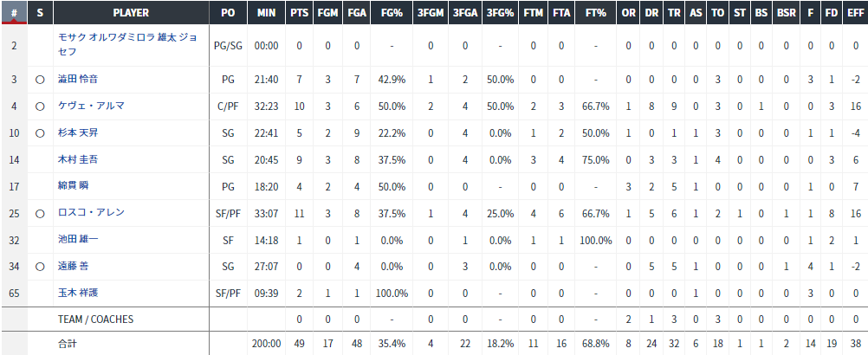Image resolution: width=868 pixels, height=355 pixels.
Task: Open player 玉木 祥護 profile link
Action: coord(78,293)
